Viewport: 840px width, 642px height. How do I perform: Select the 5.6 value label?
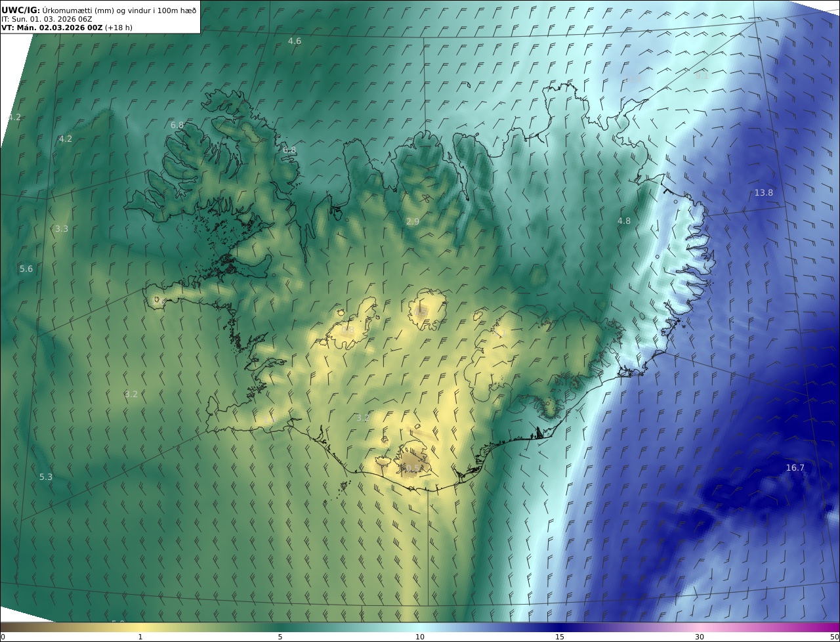tap(26, 268)
